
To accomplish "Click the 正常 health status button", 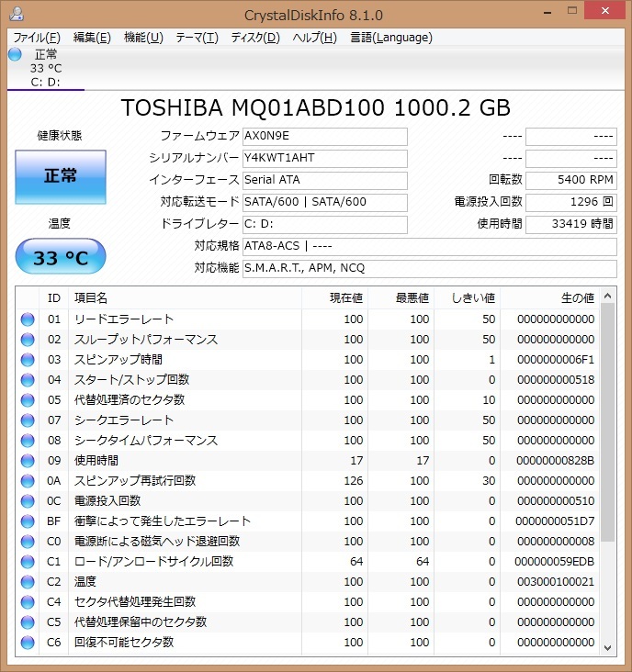I will click(61, 176).
